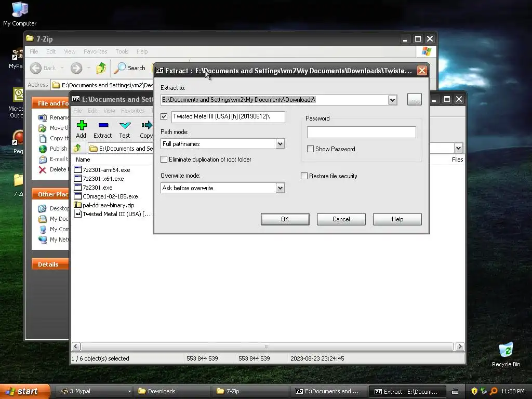Open Help menu in Explorer window

point(142,51)
